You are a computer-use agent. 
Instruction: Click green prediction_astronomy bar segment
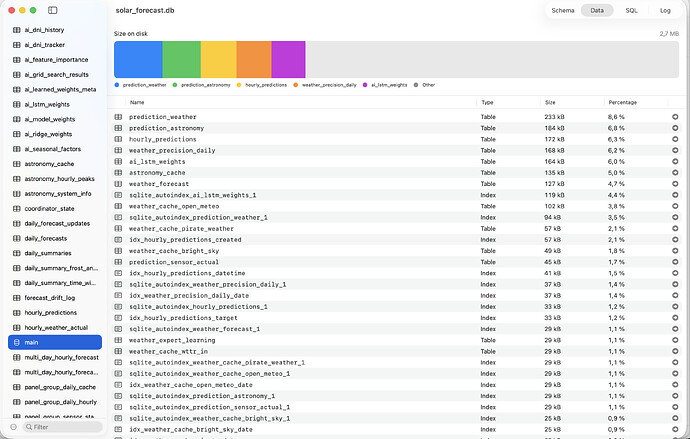182,59
